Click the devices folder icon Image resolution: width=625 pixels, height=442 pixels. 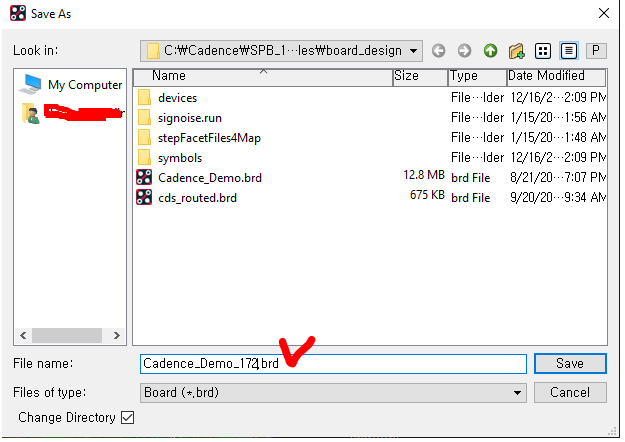tap(144, 97)
